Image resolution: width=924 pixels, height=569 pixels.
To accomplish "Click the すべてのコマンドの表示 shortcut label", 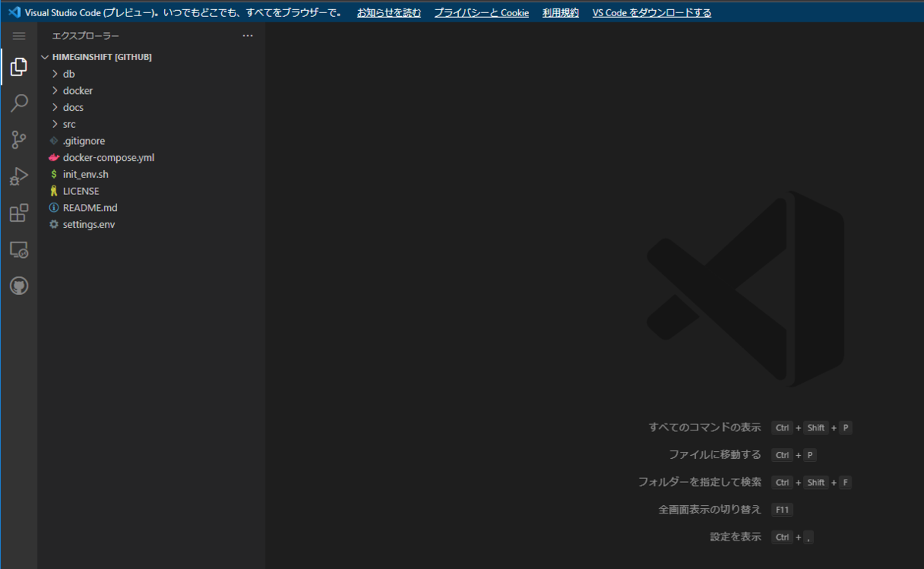I will click(705, 427).
